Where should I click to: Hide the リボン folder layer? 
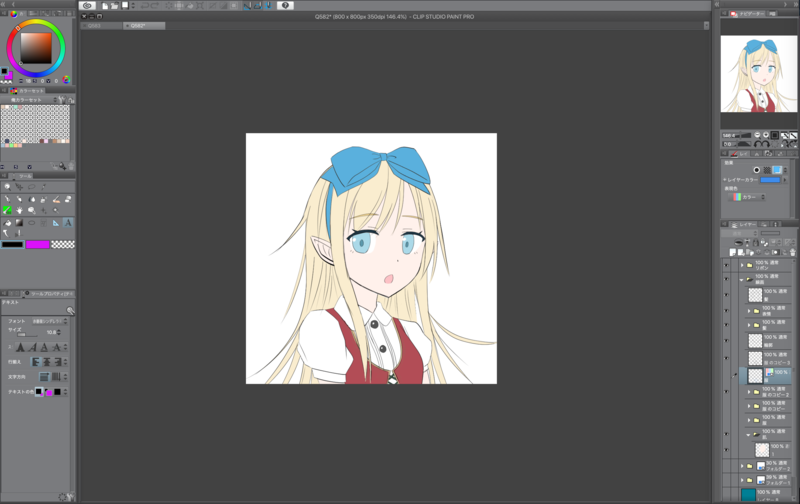click(726, 265)
